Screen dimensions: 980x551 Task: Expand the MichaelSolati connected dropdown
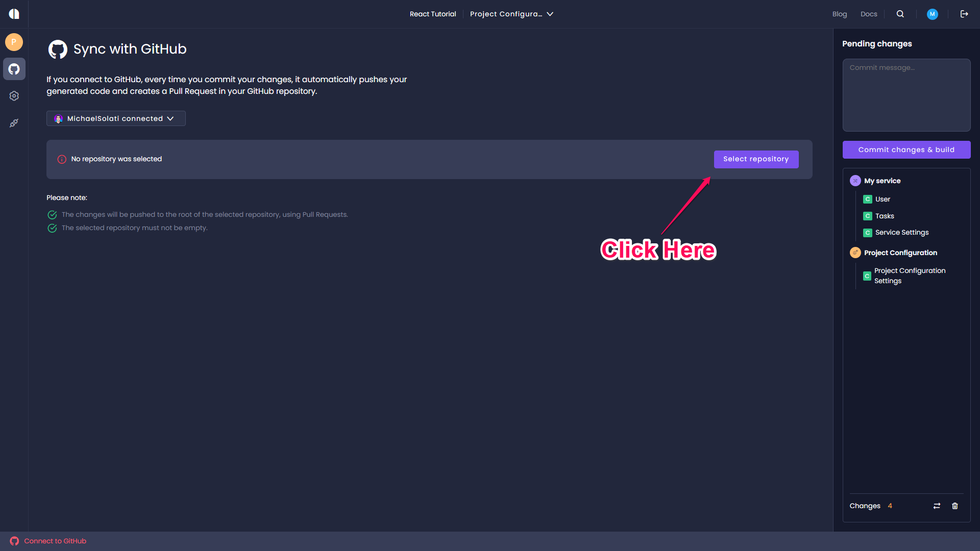[116, 118]
